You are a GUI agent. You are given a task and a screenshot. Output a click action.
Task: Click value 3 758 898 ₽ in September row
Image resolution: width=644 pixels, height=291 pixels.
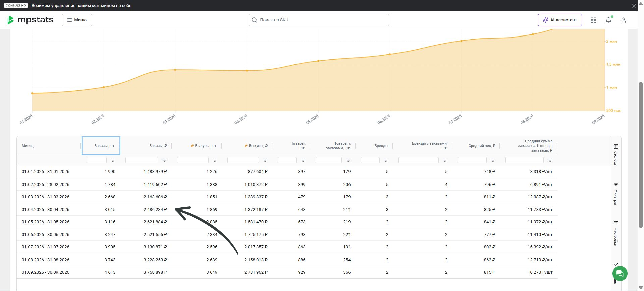155,272
